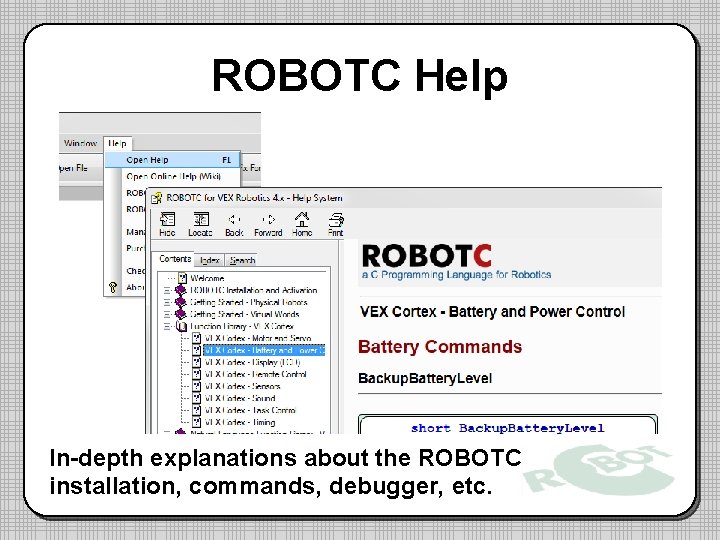Expand the ROBOTC Installation and Activation node
The height and width of the screenshot is (540, 720).
167,290
